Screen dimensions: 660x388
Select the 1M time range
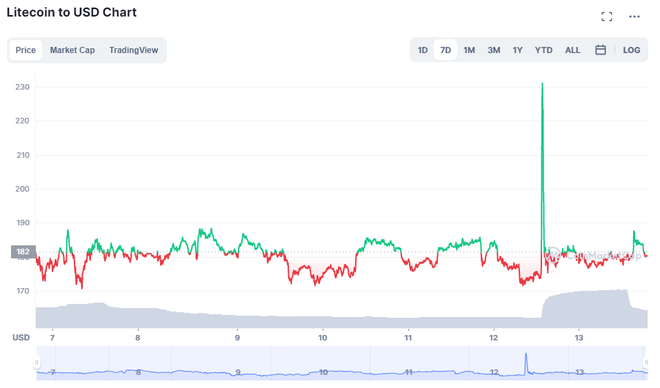(469, 50)
